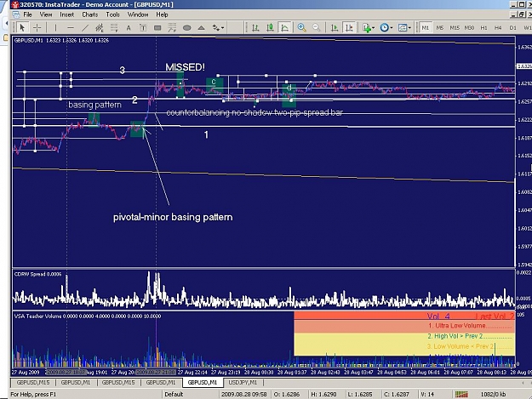The width and height of the screenshot is (532, 399).
Task: Choose the Equidistant Channel tool
Action: point(99,28)
